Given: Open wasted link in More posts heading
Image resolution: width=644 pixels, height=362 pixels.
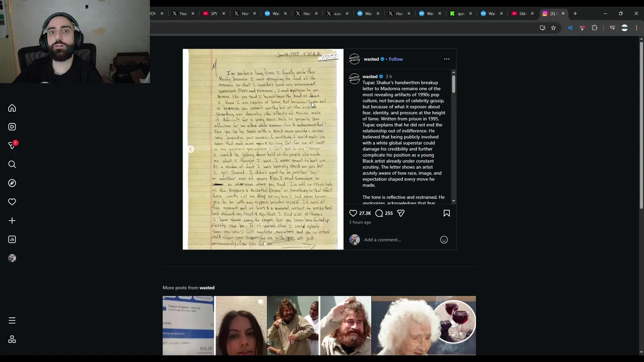Looking at the screenshot, I should [207, 288].
